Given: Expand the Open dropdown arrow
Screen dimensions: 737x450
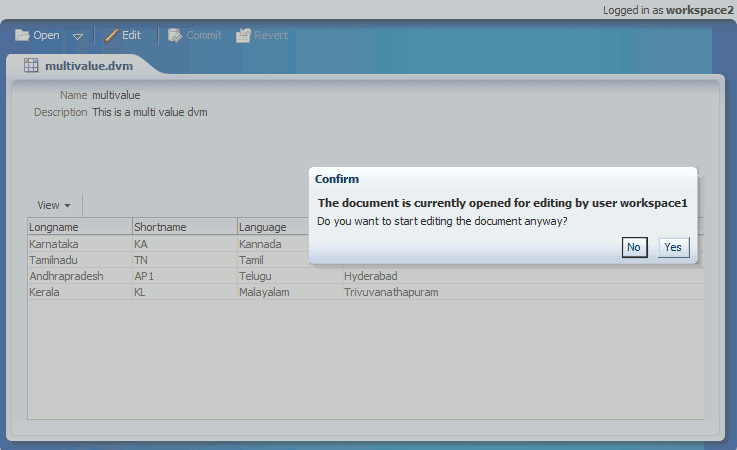Looking at the screenshot, I should [x=78, y=36].
